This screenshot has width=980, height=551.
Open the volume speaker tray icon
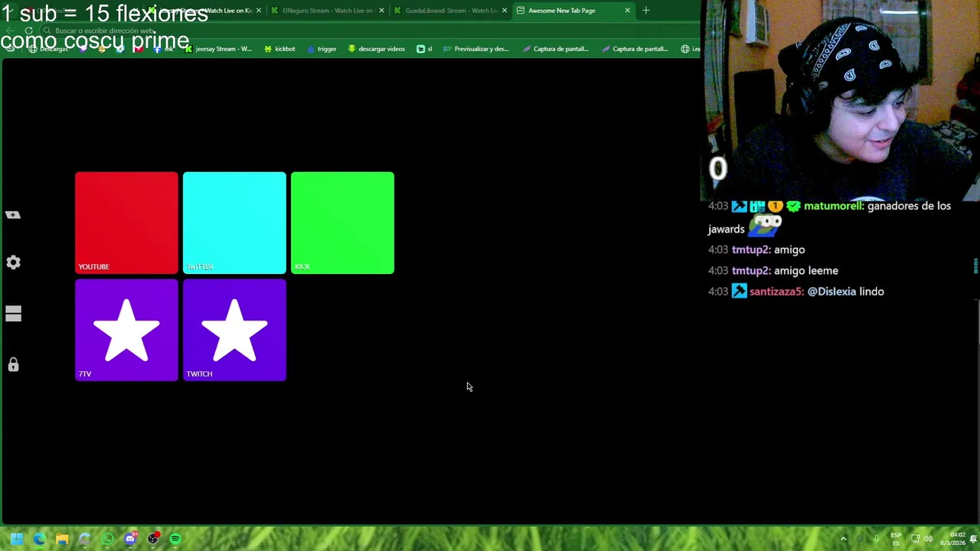[x=928, y=539]
